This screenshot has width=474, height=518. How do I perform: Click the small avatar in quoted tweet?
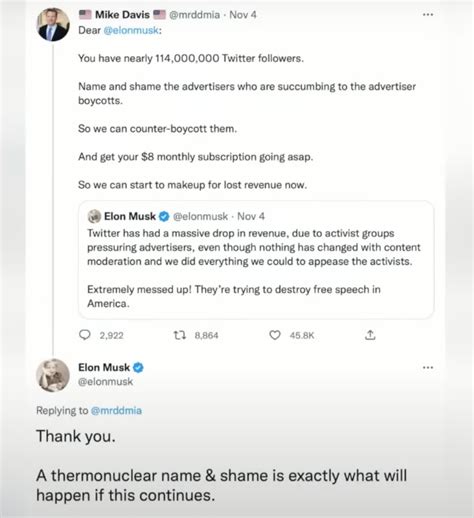tap(94, 216)
